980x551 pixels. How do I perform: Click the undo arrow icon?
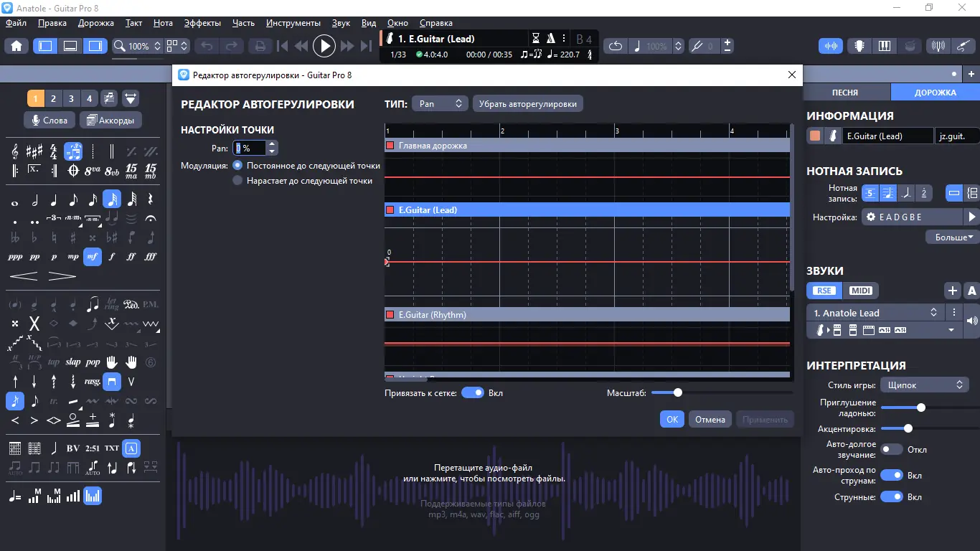click(x=207, y=46)
